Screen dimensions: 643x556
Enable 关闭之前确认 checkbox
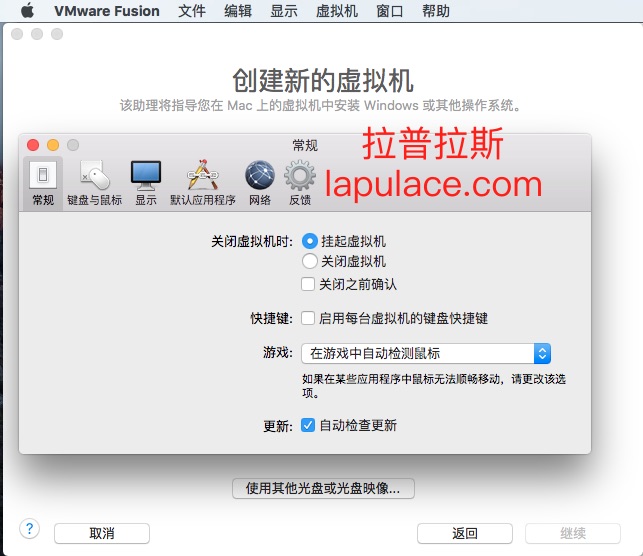[308, 284]
